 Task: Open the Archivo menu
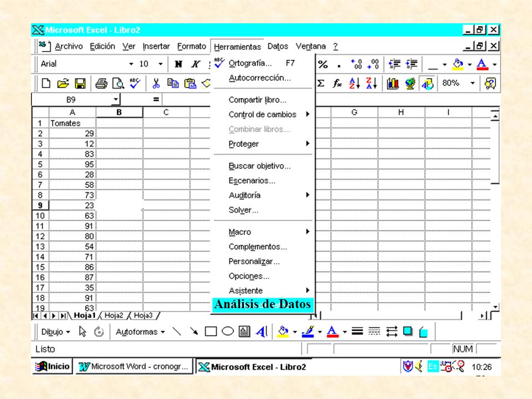69,46
